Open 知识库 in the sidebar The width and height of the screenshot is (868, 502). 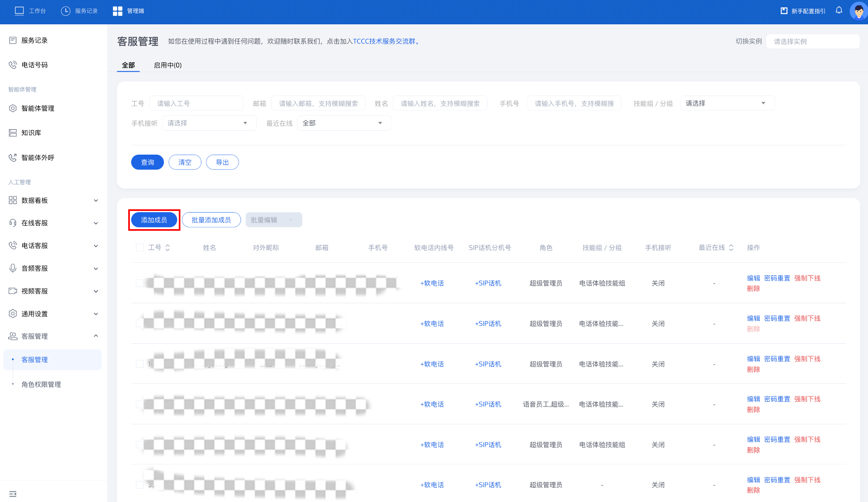point(31,133)
